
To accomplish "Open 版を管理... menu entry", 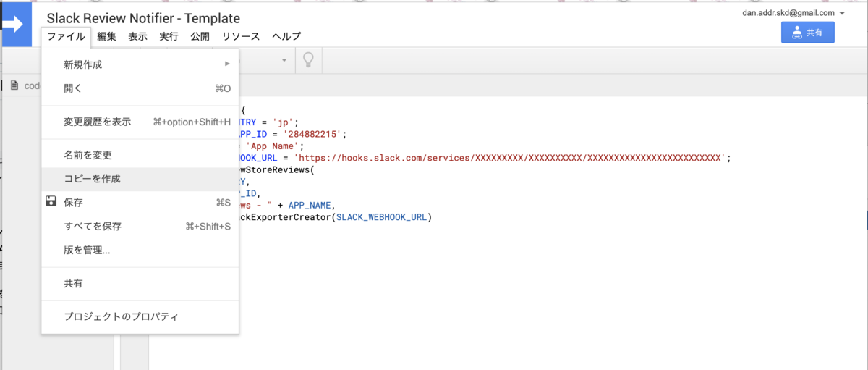I will tap(140, 251).
